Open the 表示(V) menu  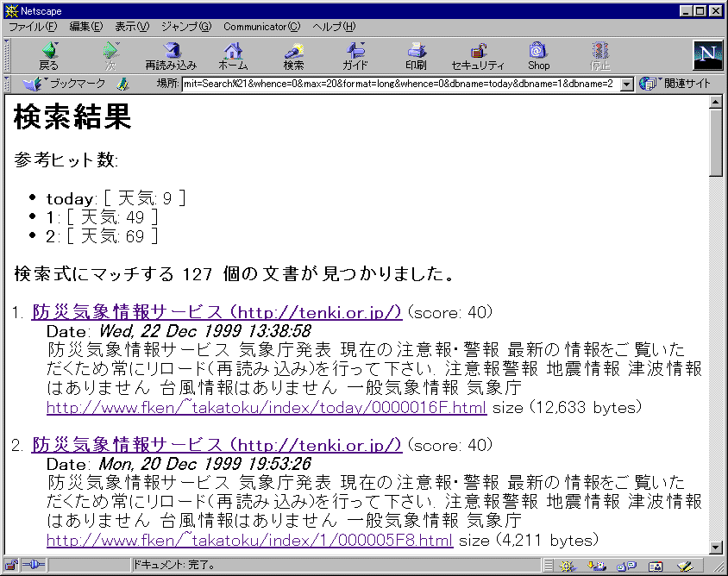[x=132, y=27]
